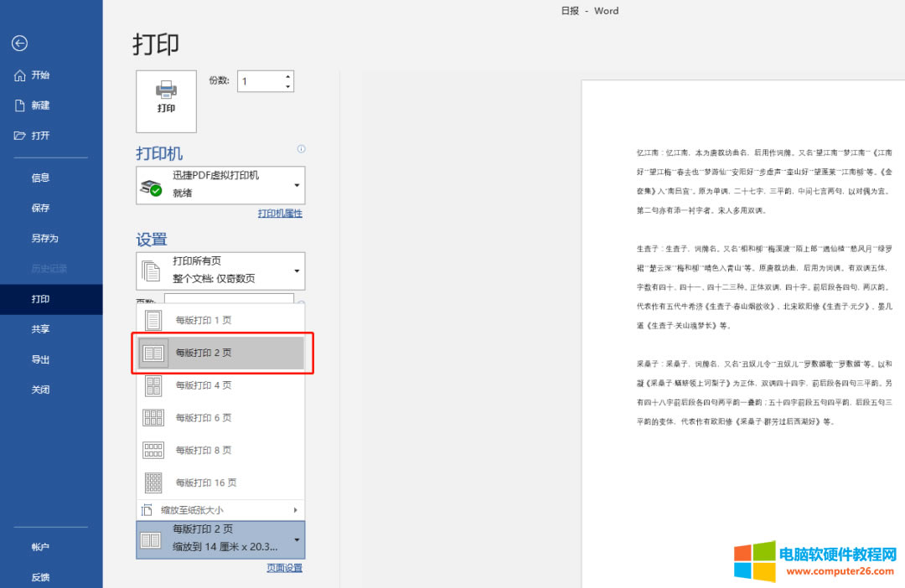Increase copies using the 份数 stepper arrow
Image resolution: width=905 pixels, height=588 pixels.
(287, 76)
